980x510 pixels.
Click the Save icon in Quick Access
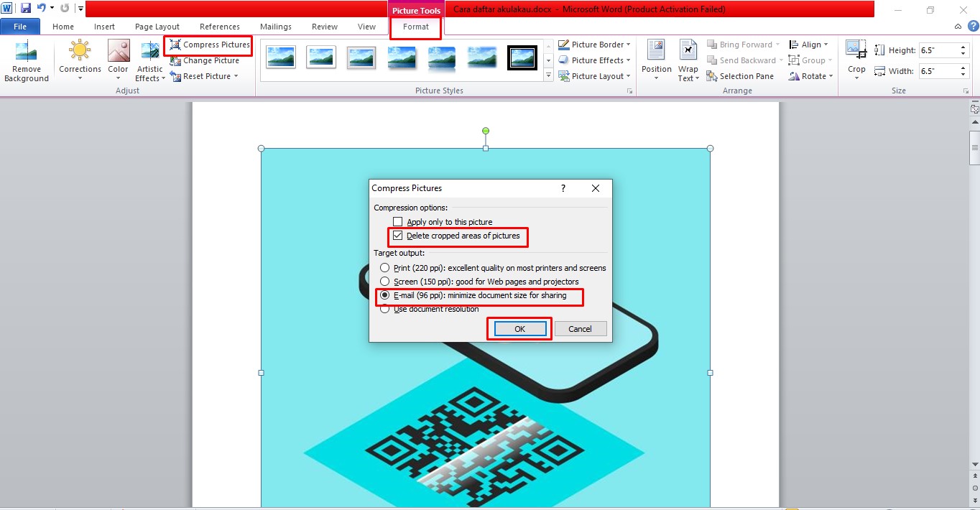point(26,9)
